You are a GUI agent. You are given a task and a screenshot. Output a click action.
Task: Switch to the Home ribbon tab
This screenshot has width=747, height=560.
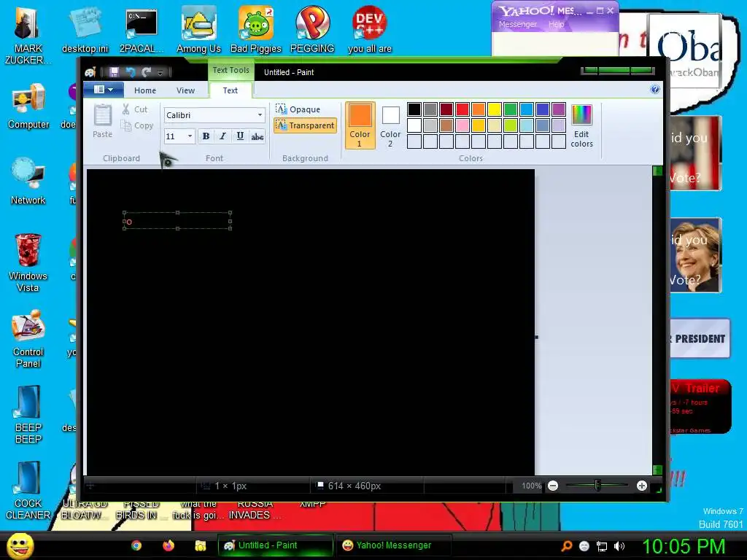(x=145, y=90)
